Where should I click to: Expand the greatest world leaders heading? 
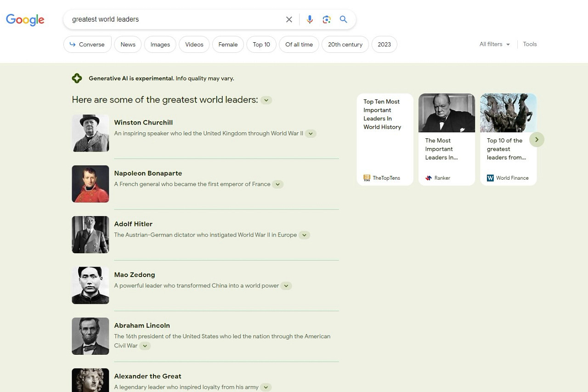click(x=266, y=100)
